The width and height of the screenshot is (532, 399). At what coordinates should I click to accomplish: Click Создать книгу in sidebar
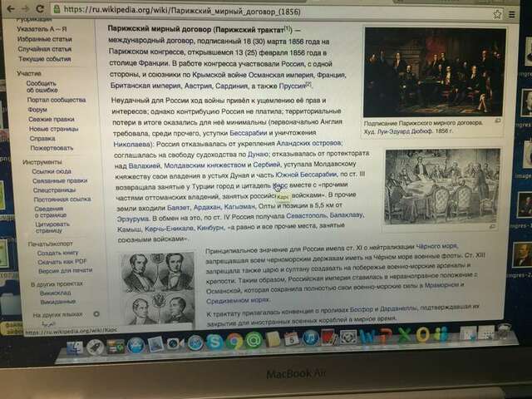[57, 253]
